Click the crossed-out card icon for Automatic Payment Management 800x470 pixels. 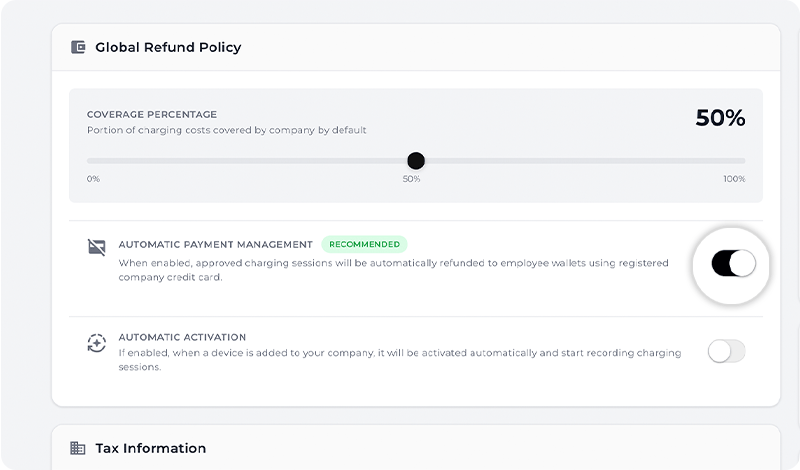coord(96,248)
